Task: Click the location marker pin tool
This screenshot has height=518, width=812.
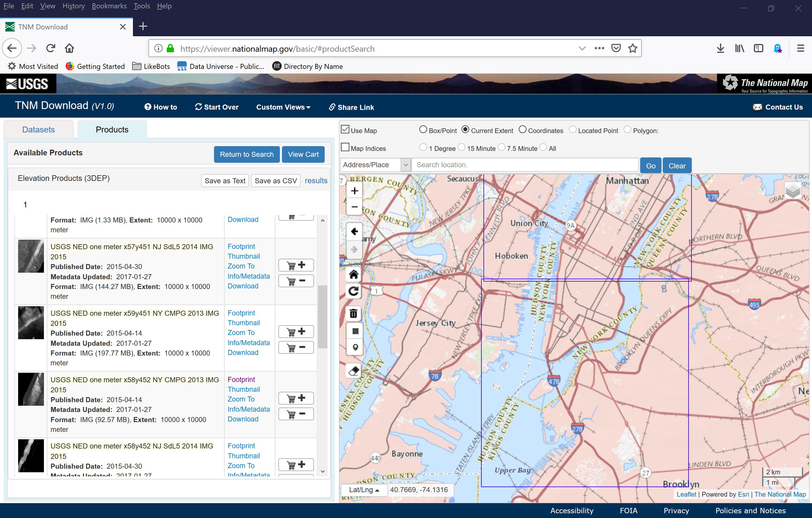Action: click(355, 347)
